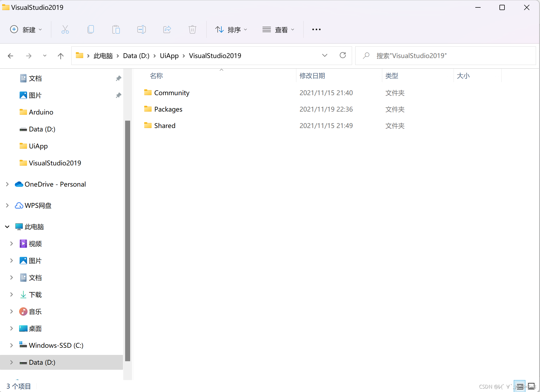Open the 查看 view menu

[278, 29]
